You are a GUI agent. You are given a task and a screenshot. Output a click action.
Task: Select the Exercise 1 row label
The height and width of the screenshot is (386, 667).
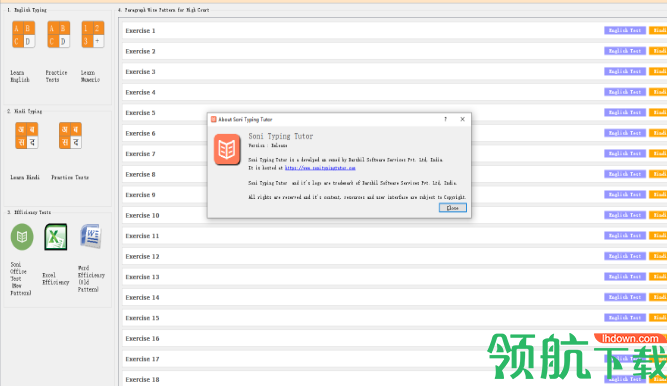point(140,31)
